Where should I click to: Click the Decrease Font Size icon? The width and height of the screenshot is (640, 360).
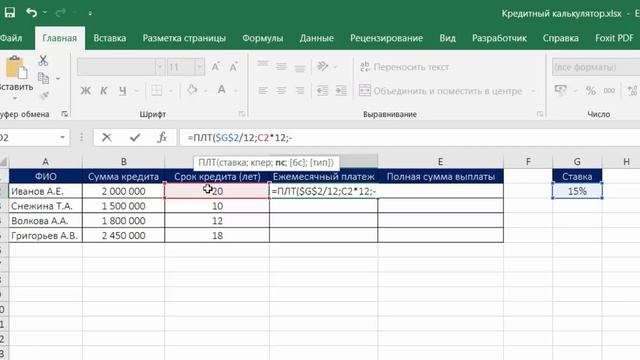pos(233,67)
